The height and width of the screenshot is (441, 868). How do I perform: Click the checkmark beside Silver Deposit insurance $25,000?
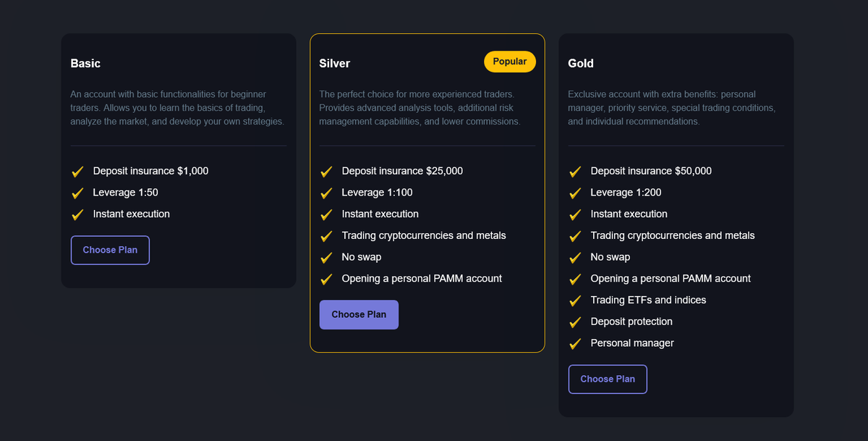pos(326,172)
